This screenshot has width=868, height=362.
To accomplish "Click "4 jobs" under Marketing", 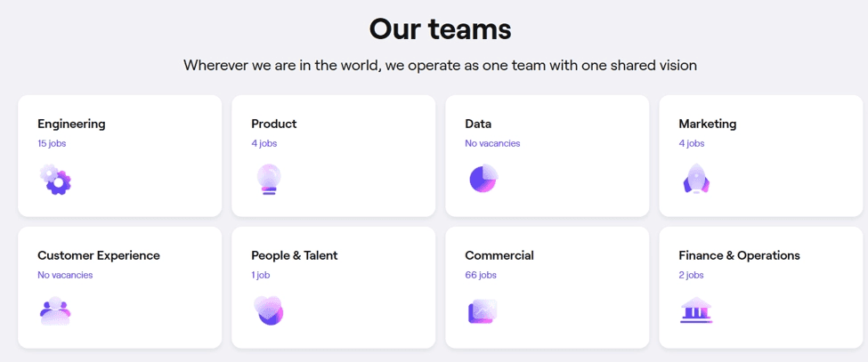I will pos(692,143).
